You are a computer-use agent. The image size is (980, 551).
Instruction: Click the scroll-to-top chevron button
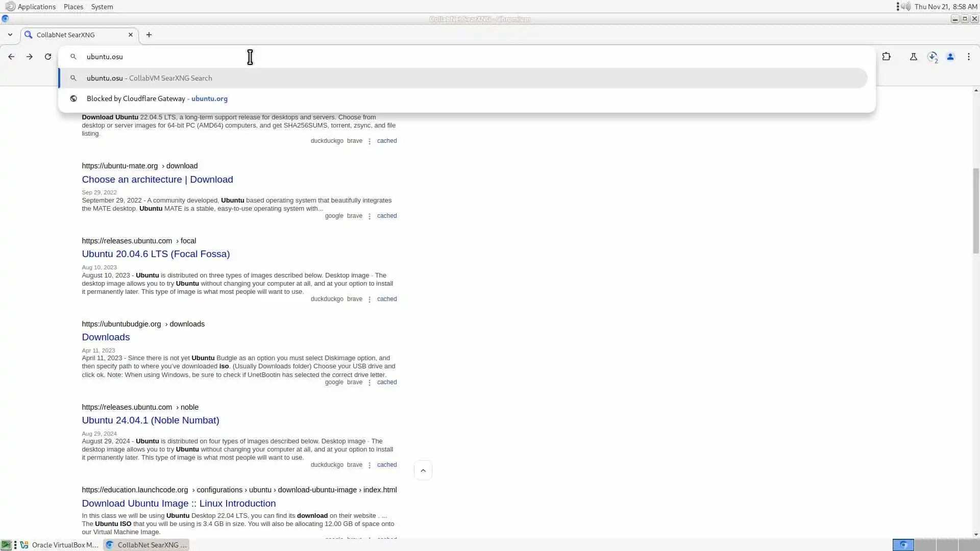tap(423, 470)
